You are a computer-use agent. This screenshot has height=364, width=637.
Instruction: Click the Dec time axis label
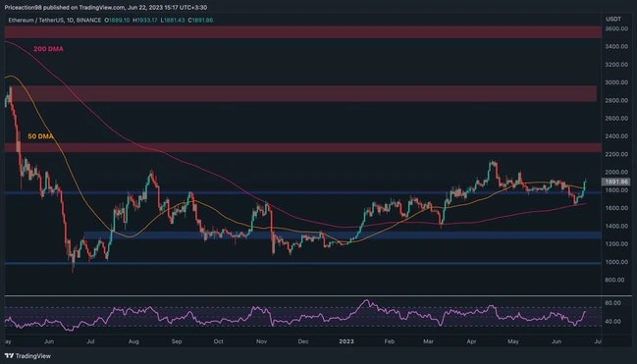click(303, 341)
